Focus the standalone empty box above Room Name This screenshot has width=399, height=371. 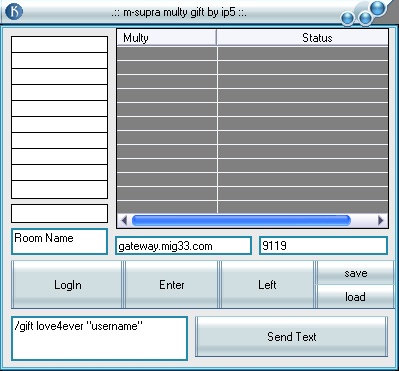coord(59,213)
